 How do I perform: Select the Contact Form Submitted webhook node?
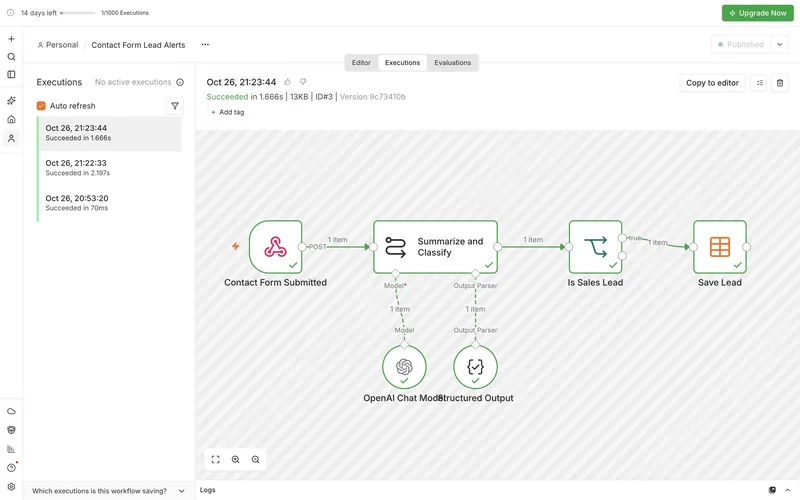276,247
